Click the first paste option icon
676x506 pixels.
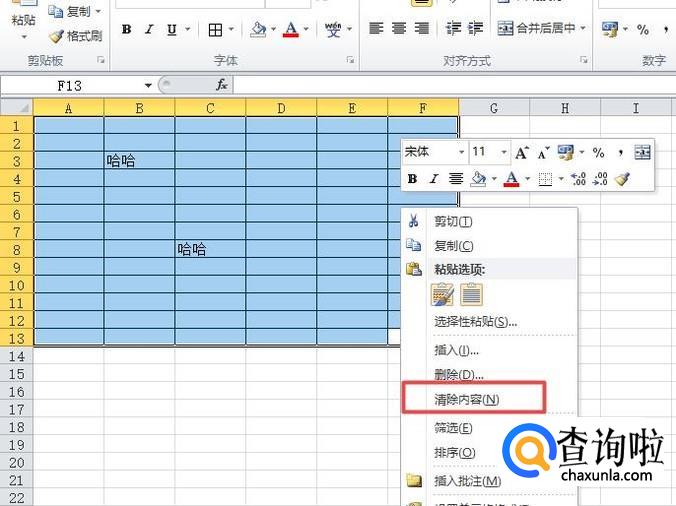442,295
